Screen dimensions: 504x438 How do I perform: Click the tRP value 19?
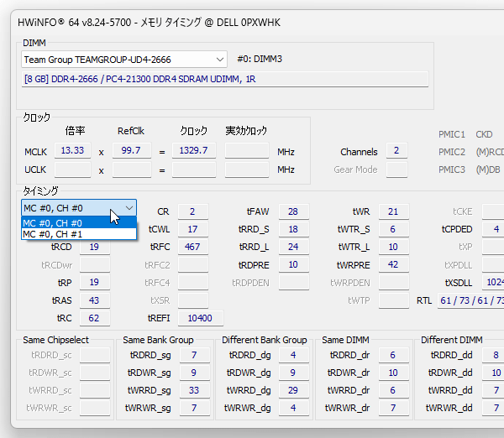[x=95, y=282]
